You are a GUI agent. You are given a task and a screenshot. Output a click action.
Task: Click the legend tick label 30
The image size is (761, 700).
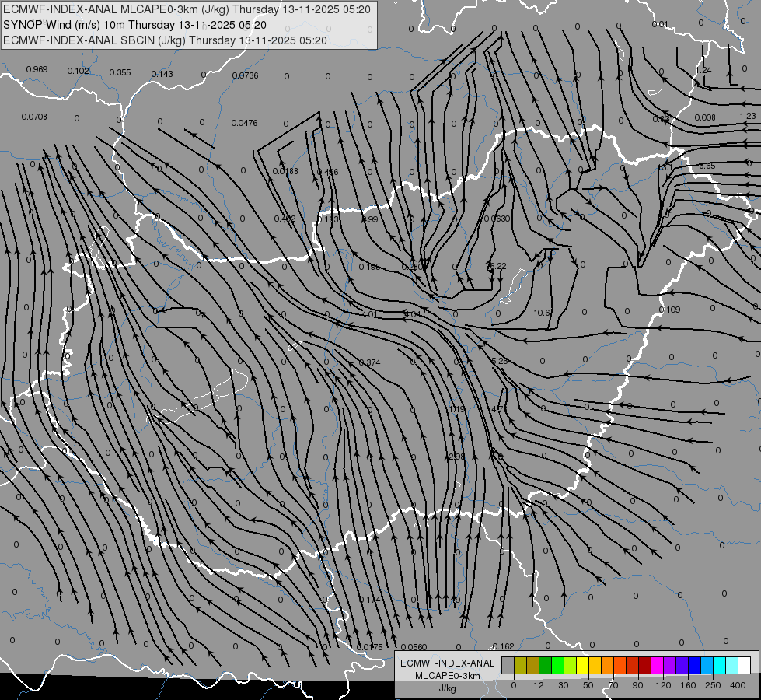click(563, 685)
